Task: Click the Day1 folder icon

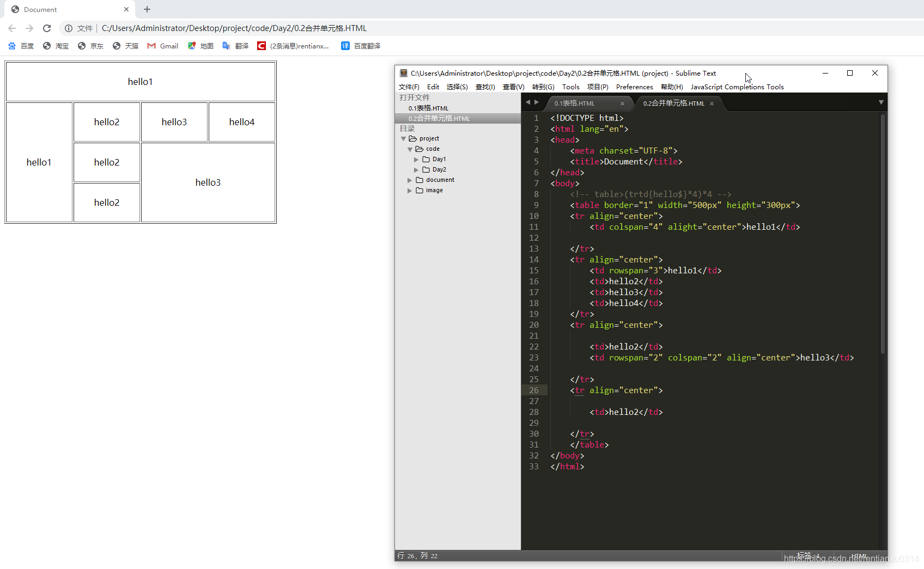Action: point(426,160)
